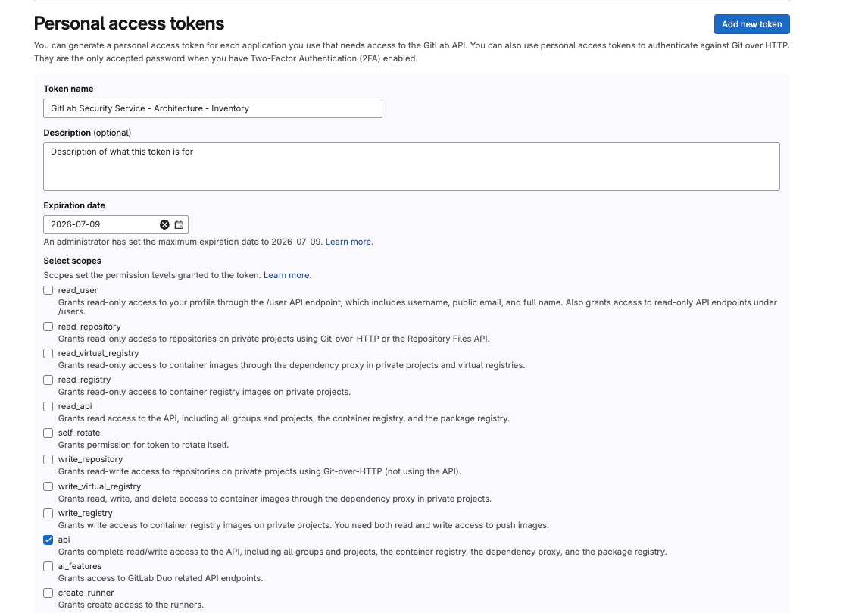The width and height of the screenshot is (868, 613).
Task: Click the Add new token button
Action: 752,24
